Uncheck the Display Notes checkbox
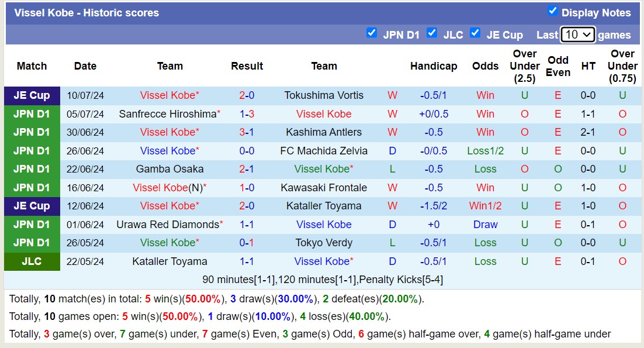644x348 pixels. point(553,11)
